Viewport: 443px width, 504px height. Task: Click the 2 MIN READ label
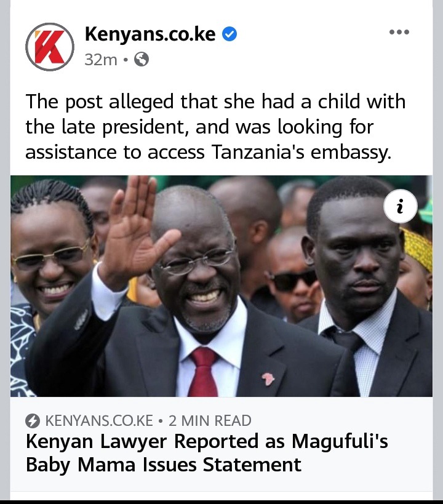(210, 421)
